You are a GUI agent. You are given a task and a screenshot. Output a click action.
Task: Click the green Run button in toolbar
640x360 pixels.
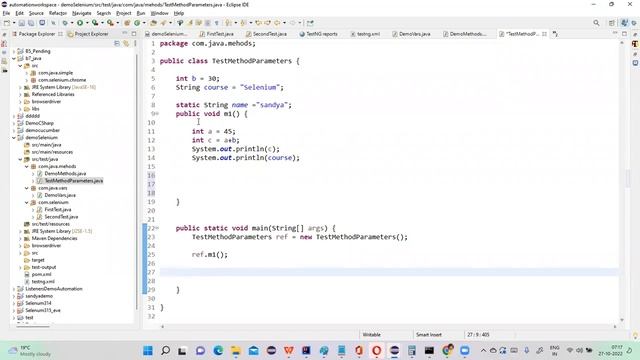(80, 23)
